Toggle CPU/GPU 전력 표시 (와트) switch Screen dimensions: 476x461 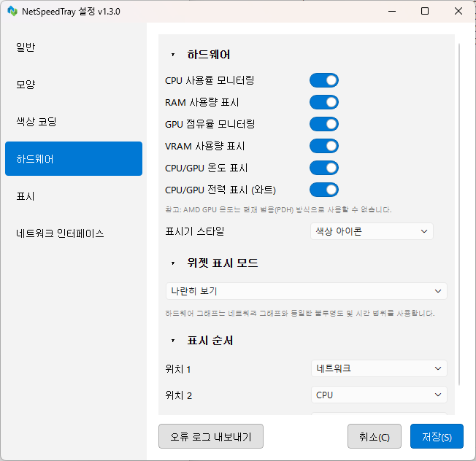[x=324, y=190]
